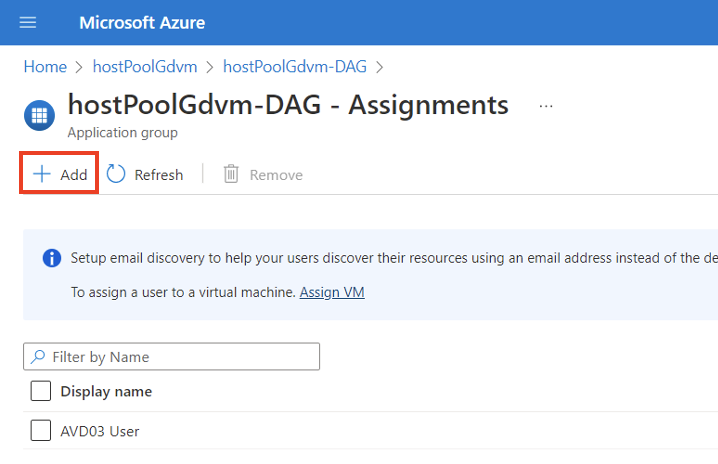Click the blue info icon
Screen dimensions: 718x464
coord(52,258)
